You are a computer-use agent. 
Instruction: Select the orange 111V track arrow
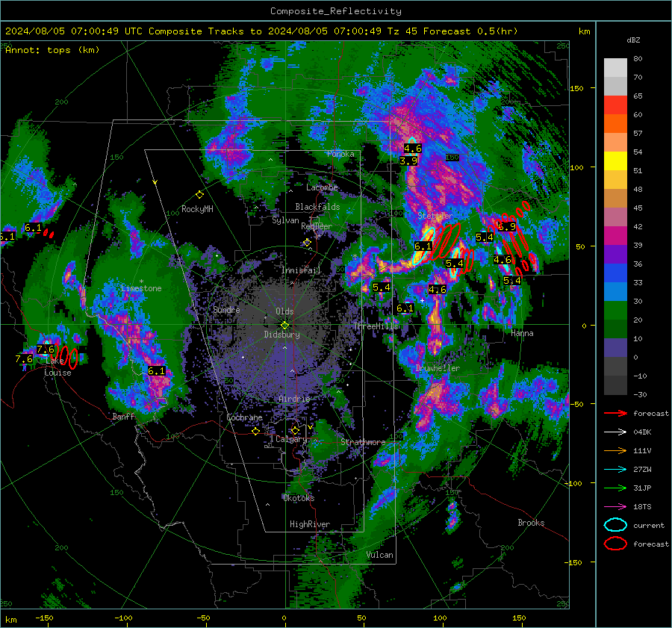615,450
